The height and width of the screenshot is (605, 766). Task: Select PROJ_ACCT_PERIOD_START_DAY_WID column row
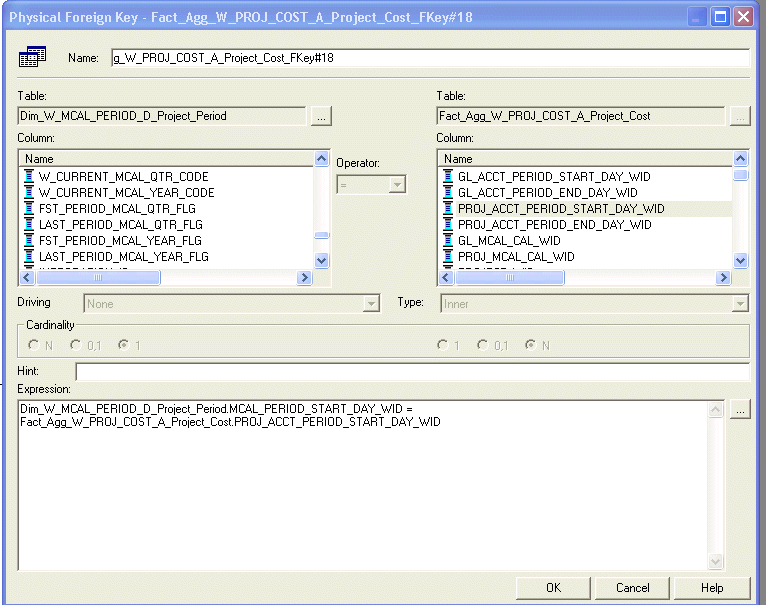pyautogui.click(x=586, y=209)
